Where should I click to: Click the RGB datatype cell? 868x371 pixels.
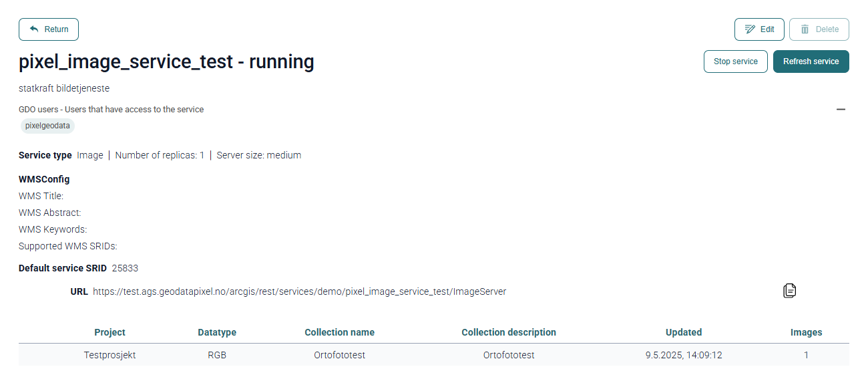pos(217,355)
